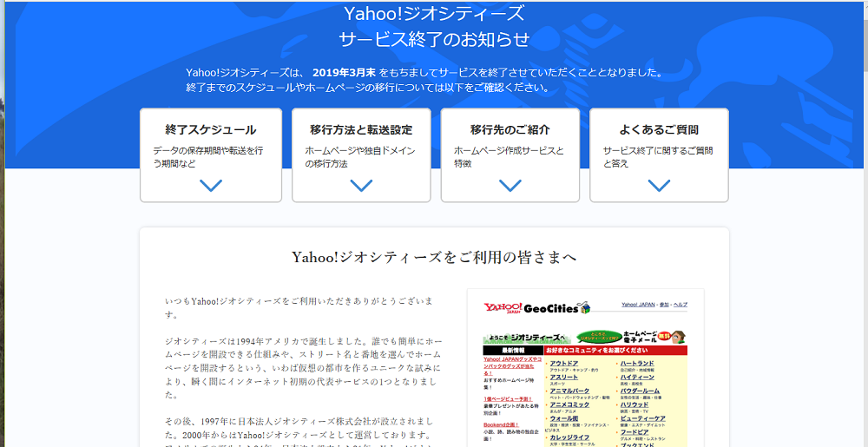Click the red Yahoo! JAPANグッズ news link
The width and height of the screenshot is (868, 447).
[x=511, y=365]
